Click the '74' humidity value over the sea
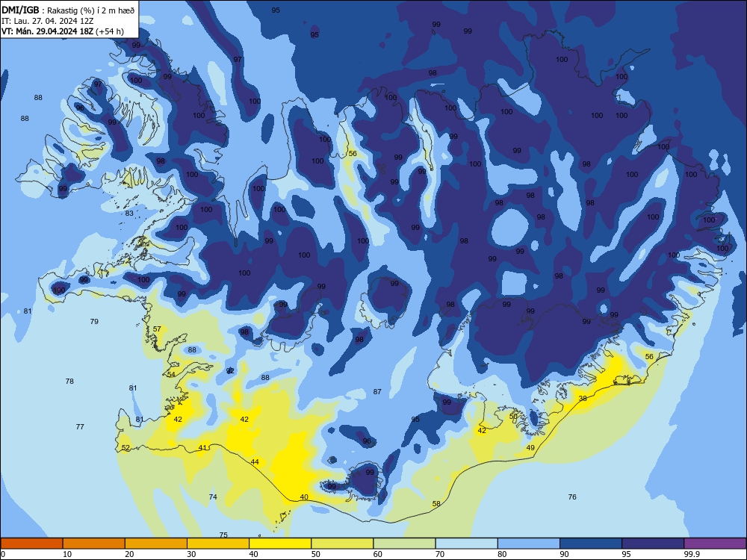The image size is (747, 560). point(213,497)
